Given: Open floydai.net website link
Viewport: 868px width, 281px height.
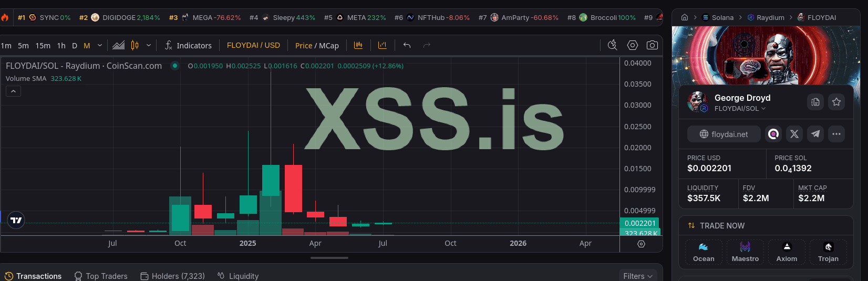Looking at the screenshot, I should (x=724, y=134).
